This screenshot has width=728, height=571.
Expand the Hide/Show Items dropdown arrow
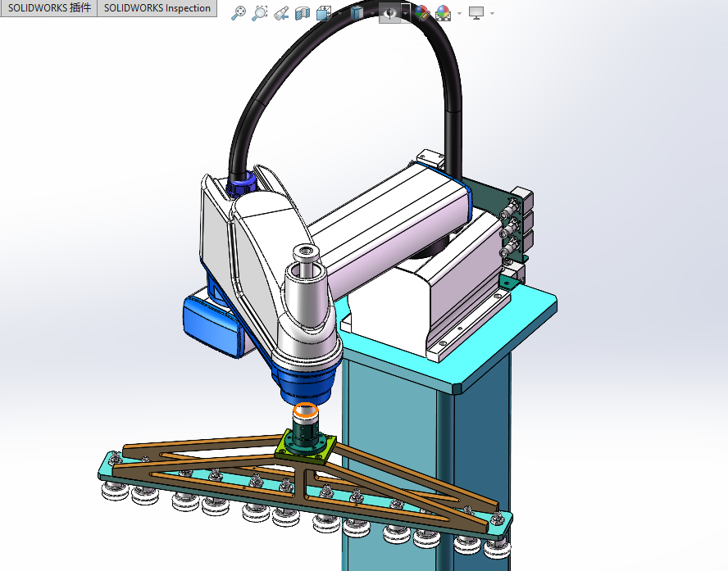(406, 13)
